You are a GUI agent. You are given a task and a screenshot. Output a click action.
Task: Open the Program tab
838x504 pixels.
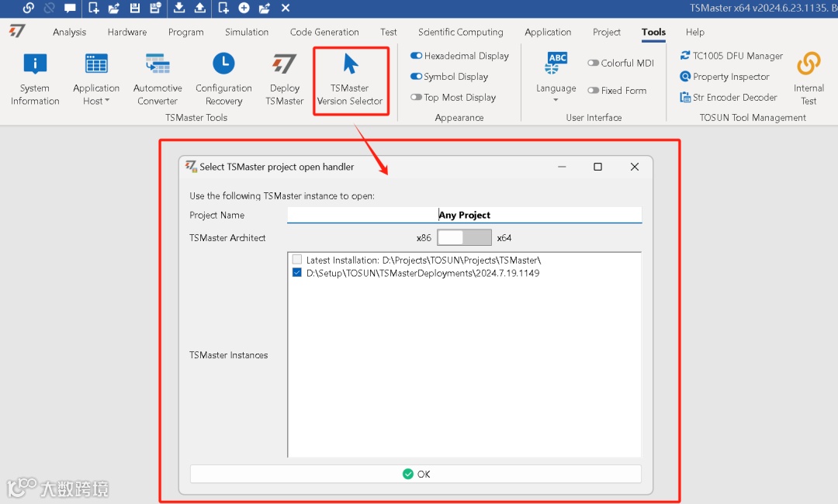[x=186, y=32]
